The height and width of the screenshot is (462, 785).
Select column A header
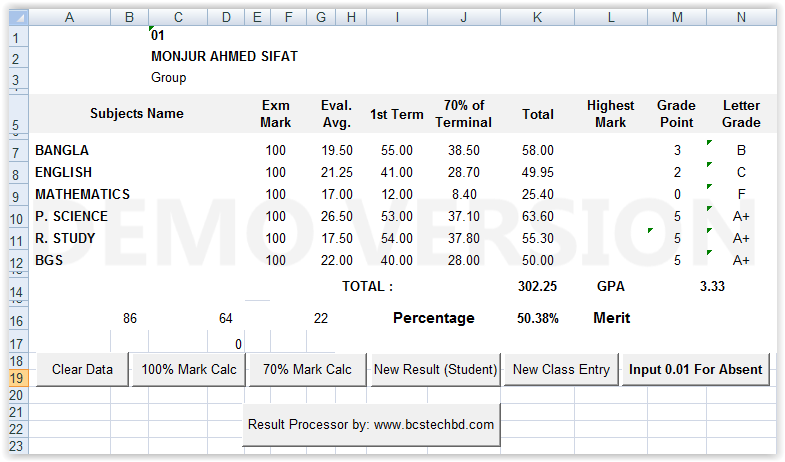click(70, 18)
